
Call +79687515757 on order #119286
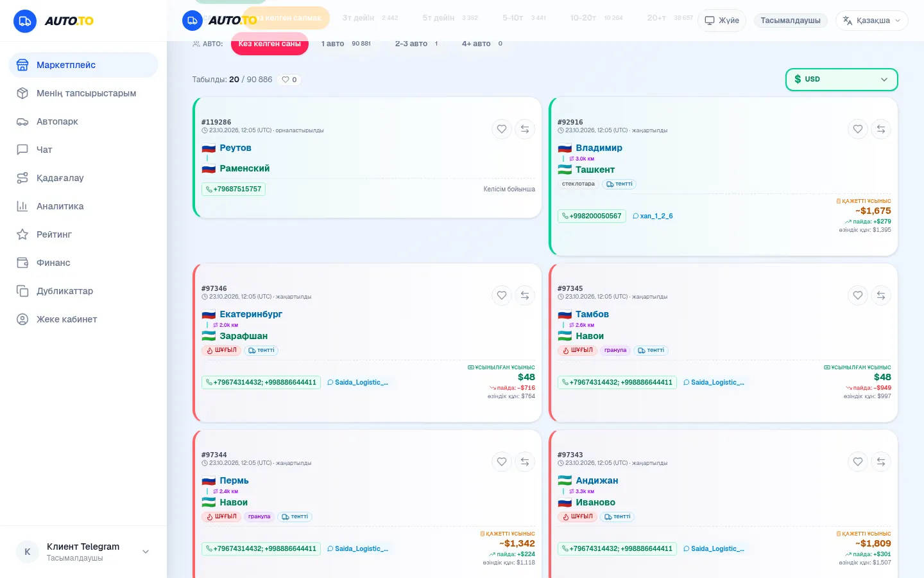234,189
